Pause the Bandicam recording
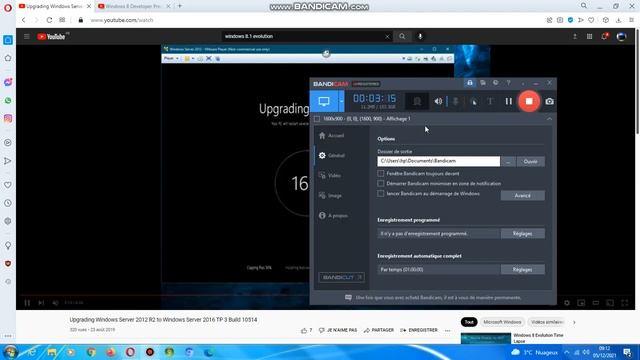Viewport: 640px width, 360px height. (x=508, y=101)
